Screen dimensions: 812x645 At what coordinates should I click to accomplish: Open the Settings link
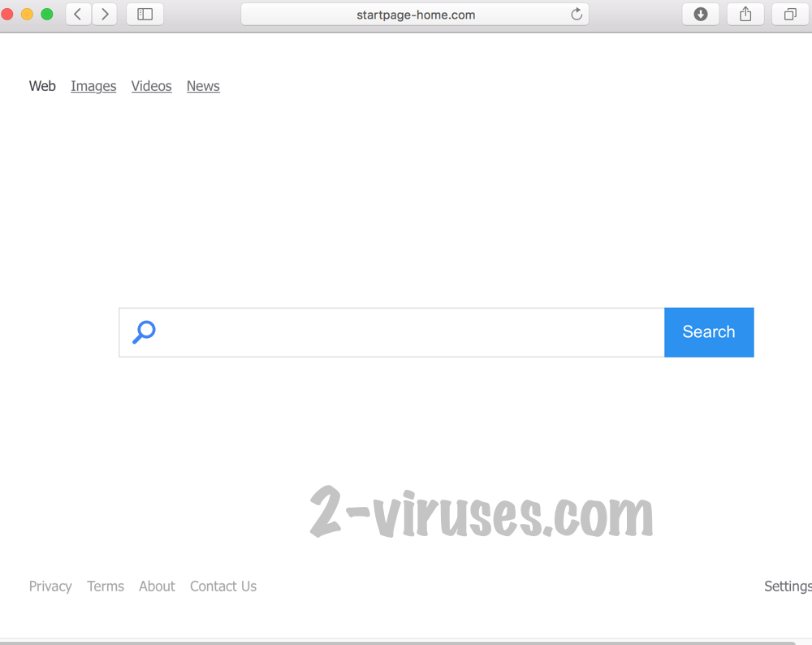787,586
